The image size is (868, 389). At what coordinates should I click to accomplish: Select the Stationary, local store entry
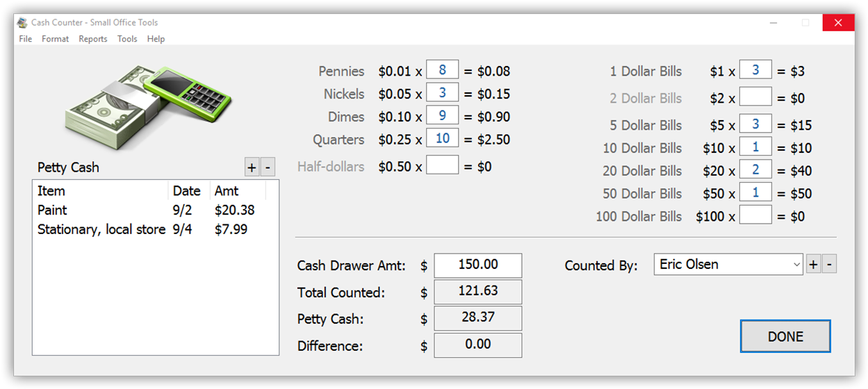tap(101, 229)
